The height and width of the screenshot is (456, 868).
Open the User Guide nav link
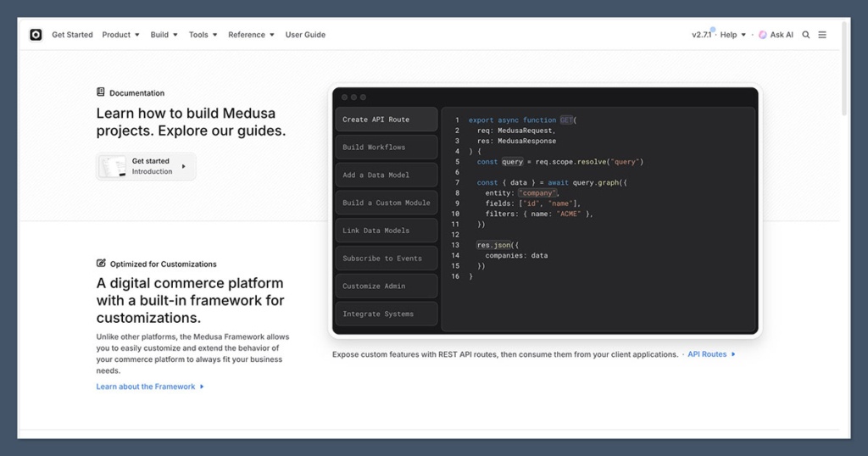(305, 35)
